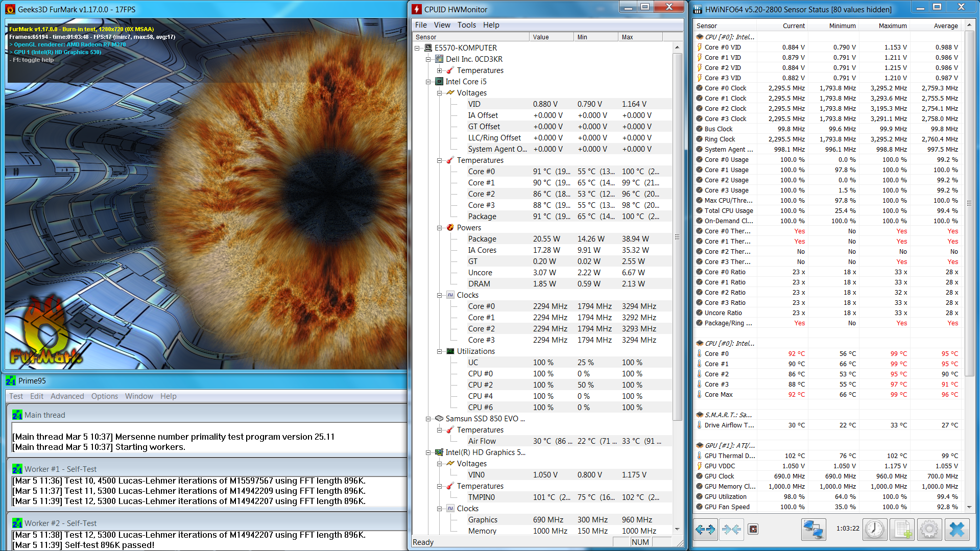Open HWiNFO remote network monitors button

(813, 530)
